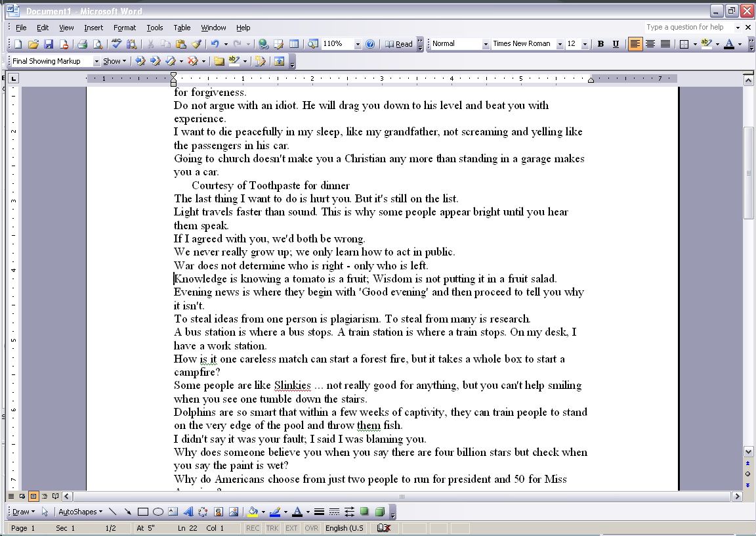This screenshot has height=536, width=756.
Task: Click the Show button on Reviewing toolbar
Action: [x=114, y=60]
